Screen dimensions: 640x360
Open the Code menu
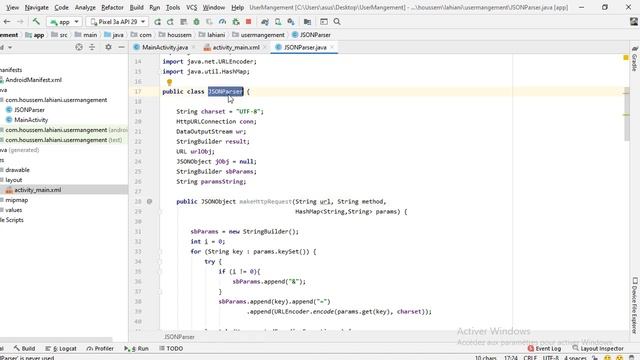tap(61, 7)
